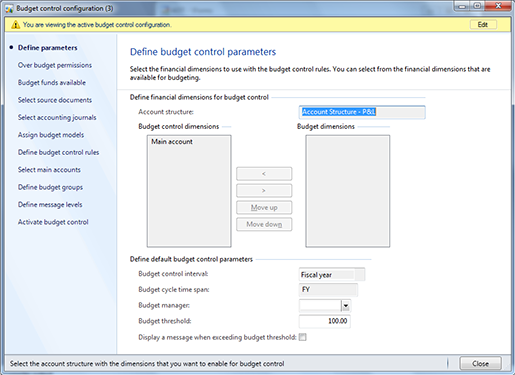Go to Assign budget models

point(51,135)
